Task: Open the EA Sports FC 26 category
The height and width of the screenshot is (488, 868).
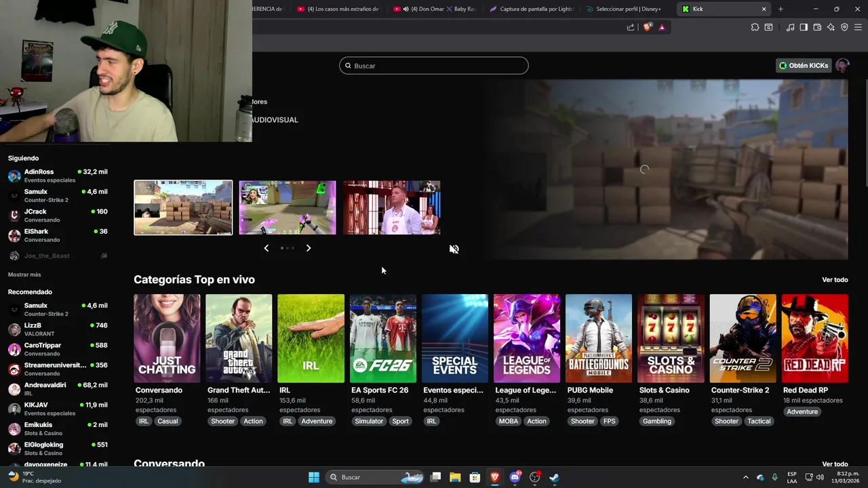Action: point(382,338)
